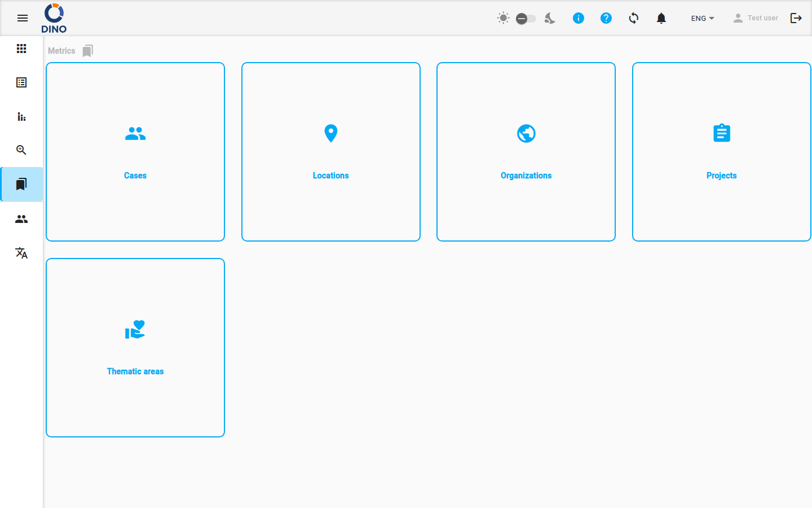This screenshot has height=508, width=812.
Task: Open the apps grid in sidebar
Action: tap(21, 49)
